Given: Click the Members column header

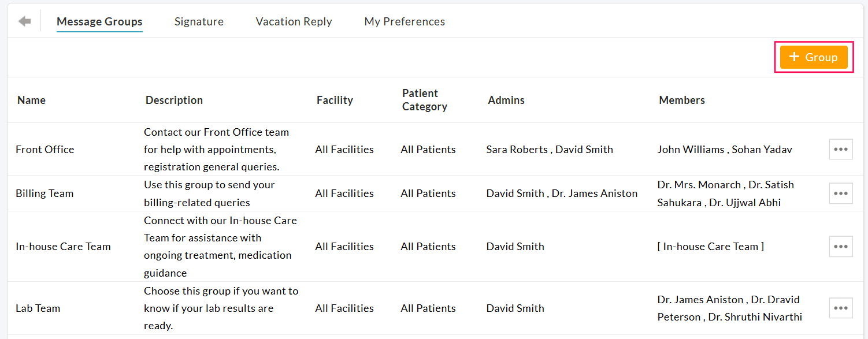Looking at the screenshot, I should tap(682, 100).
